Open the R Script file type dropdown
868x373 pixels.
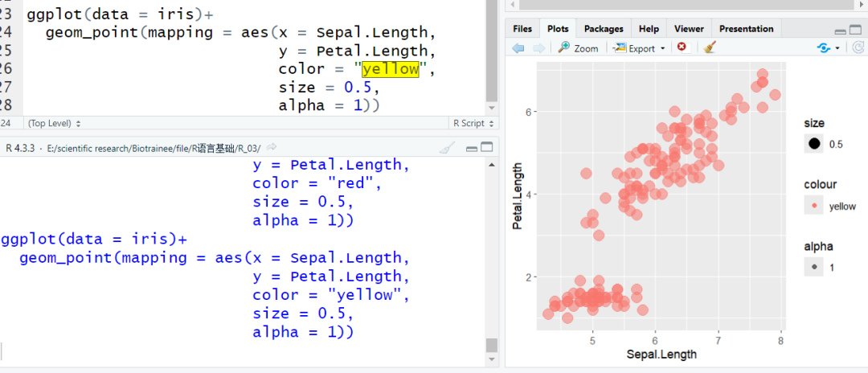[473, 124]
